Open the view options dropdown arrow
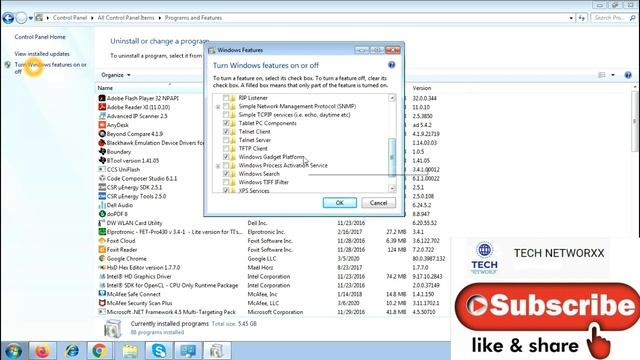The image size is (640, 360). point(613,75)
